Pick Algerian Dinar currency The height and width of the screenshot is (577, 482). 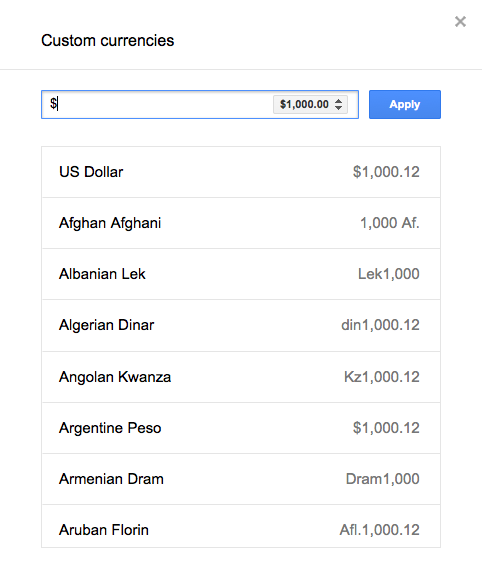[x=241, y=325]
